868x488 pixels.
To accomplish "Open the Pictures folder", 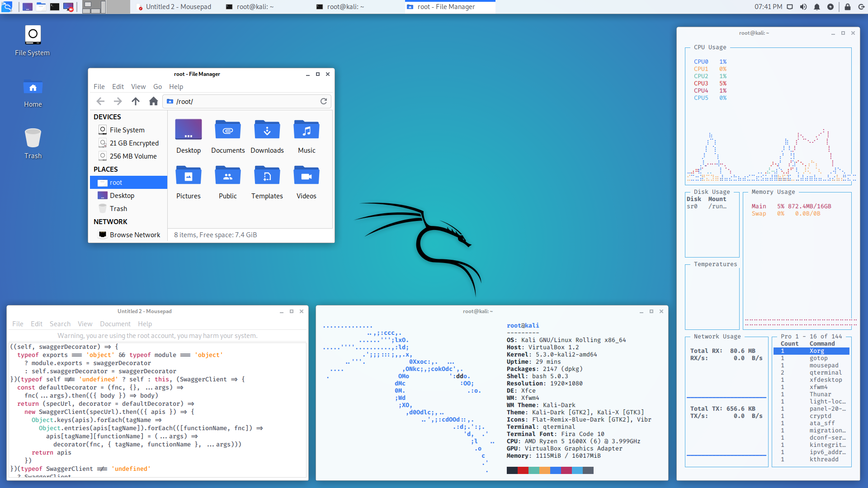I will click(189, 182).
